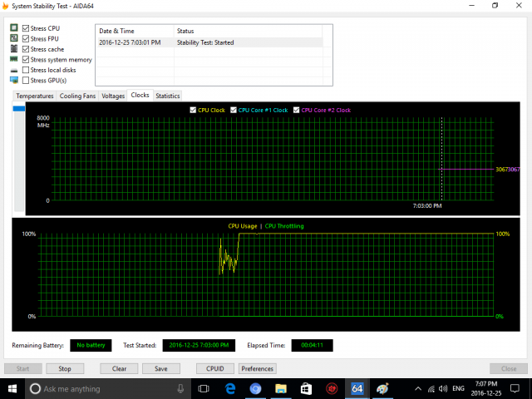The width and height of the screenshot is (532, 399).
Task: Open the Windows Start menu
Action: (13, 388)
